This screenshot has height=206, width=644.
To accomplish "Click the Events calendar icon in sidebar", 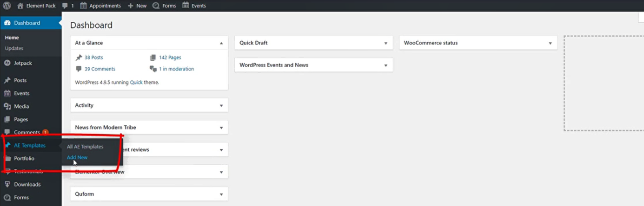I will (x=7, y=93).
